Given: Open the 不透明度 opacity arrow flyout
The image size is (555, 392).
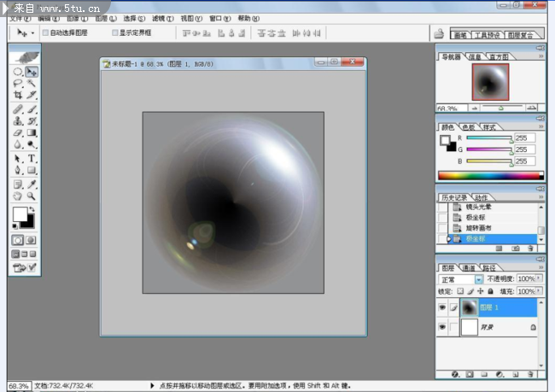Looking at the screenshot, I should coord(539,279).
